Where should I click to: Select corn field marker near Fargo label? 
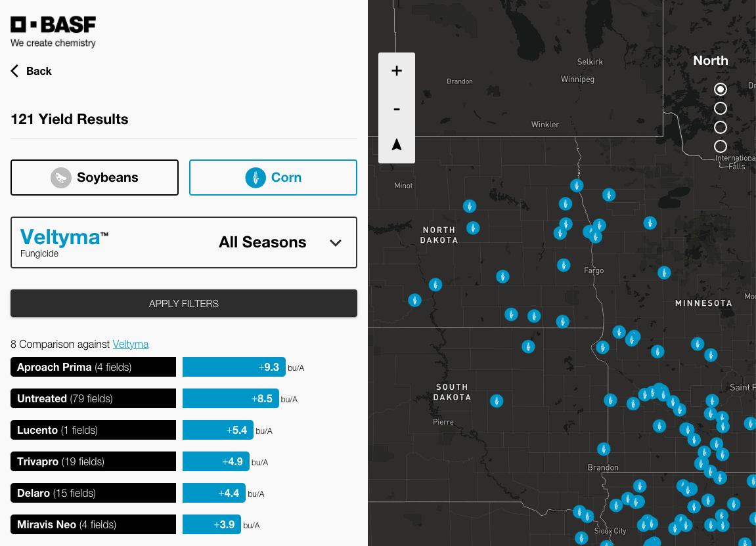tap(564, 265)
